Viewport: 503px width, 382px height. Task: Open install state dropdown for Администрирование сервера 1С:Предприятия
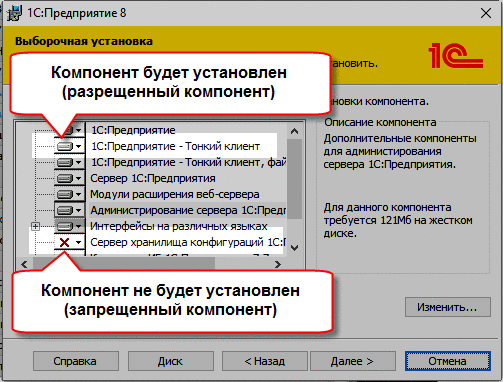(70, 210)
